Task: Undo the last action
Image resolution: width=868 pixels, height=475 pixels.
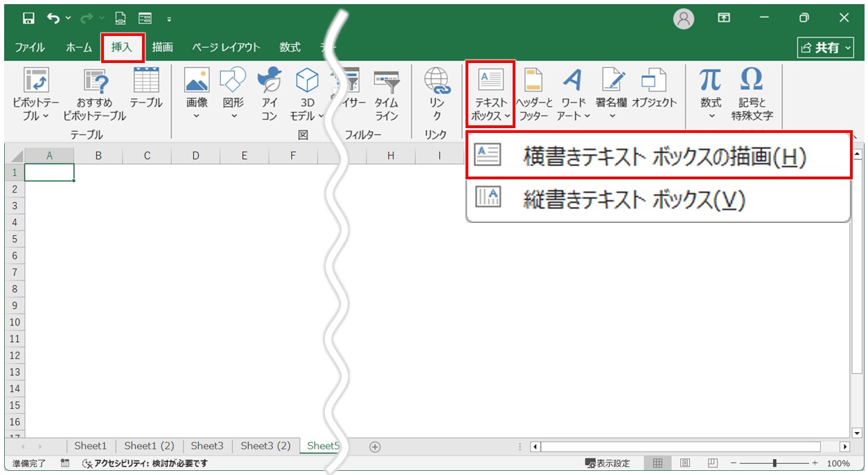Action: (53, 18)
